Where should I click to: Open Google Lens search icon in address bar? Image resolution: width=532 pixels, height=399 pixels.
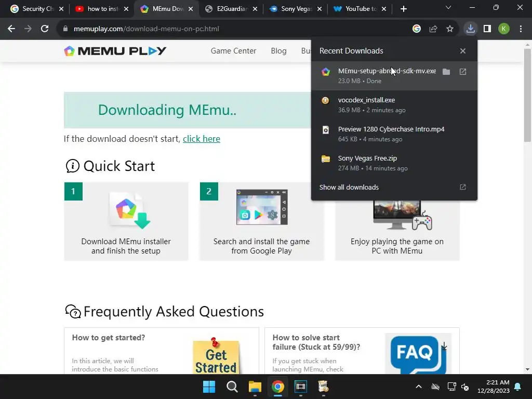417,29
